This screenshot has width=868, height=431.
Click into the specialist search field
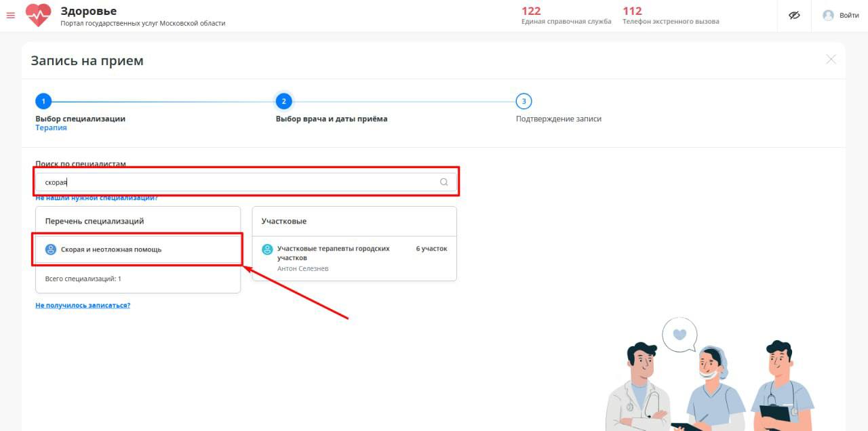coord(237,182)
